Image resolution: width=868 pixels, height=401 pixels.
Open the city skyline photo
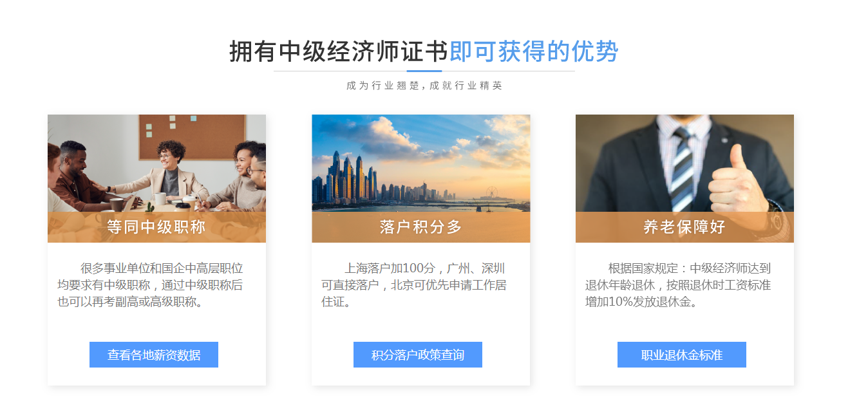tap(421, 178)
